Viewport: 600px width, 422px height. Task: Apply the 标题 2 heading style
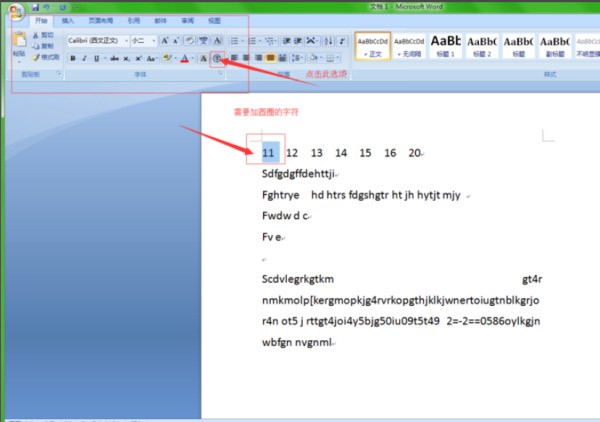pos(482,46)
